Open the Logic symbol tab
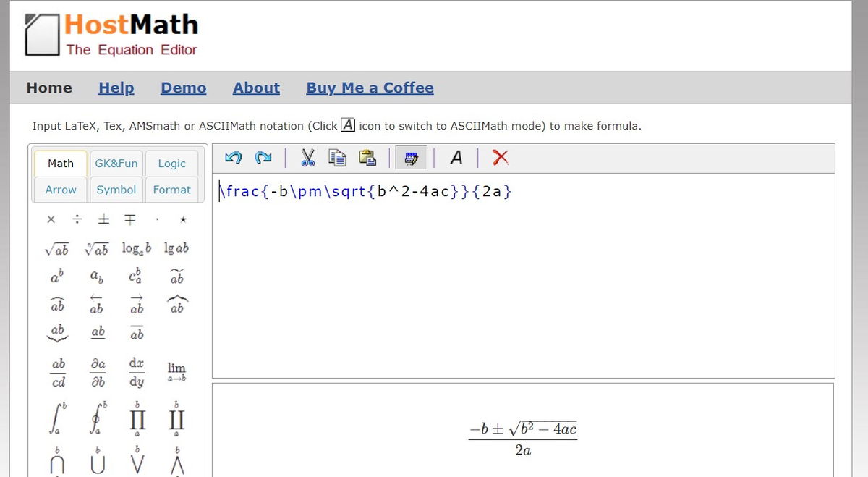 pos(171,163)
